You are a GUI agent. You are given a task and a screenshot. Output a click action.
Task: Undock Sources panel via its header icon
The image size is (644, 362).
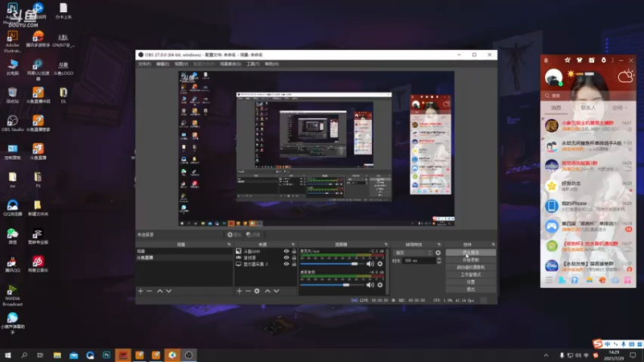tap(293, 245)
